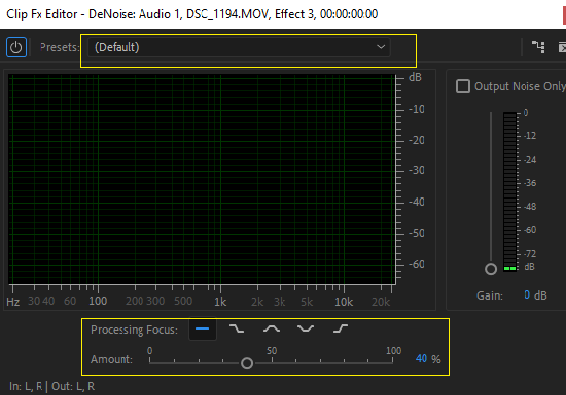Click the frequency spectrum graph display

coord(202,179)
